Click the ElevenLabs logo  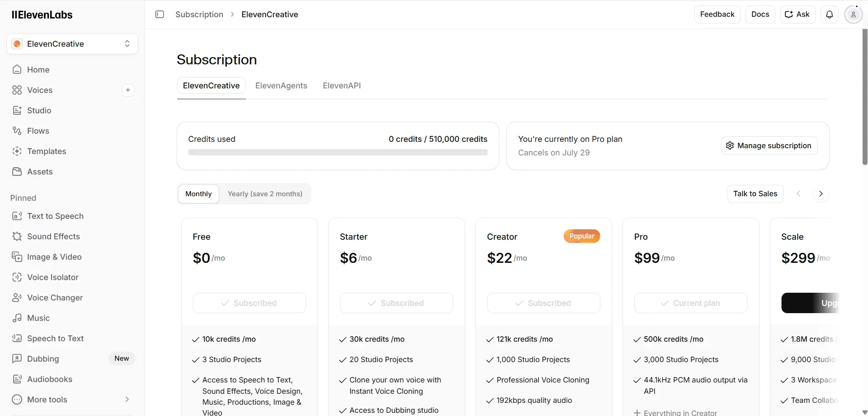click(x=42, y=15)
